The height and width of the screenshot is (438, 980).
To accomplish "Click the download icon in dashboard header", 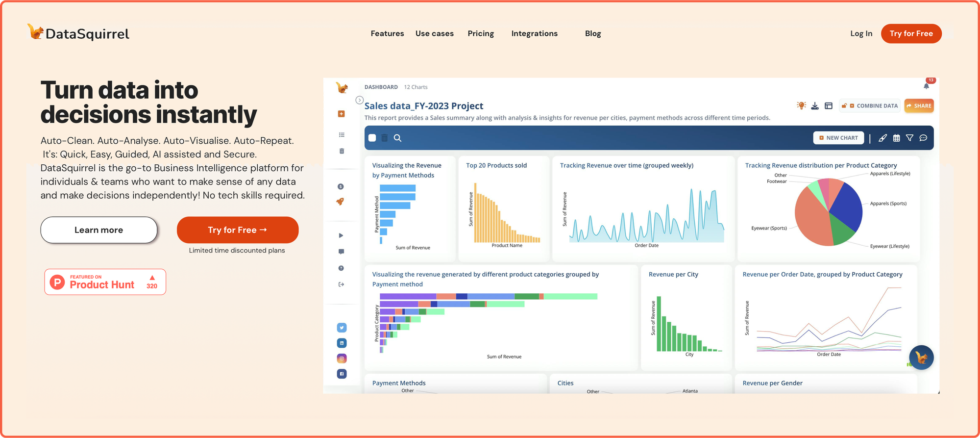I will (815, 106).
